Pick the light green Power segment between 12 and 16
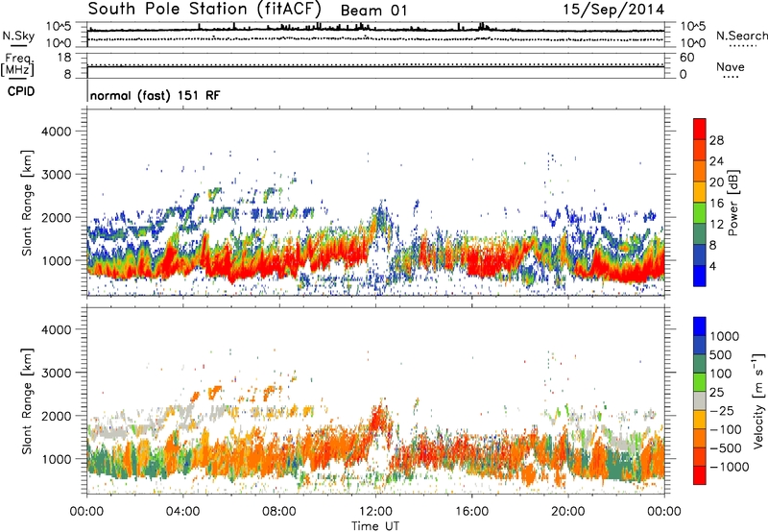Image resolution: width=768 pixels, height=532 pixels. (700, 212)
